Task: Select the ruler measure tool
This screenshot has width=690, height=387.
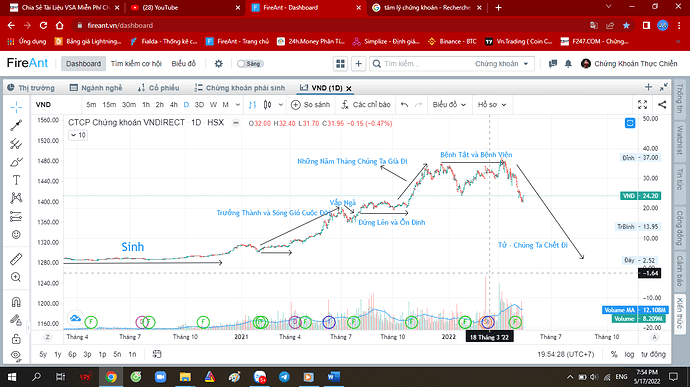Action: click(16, 259)
